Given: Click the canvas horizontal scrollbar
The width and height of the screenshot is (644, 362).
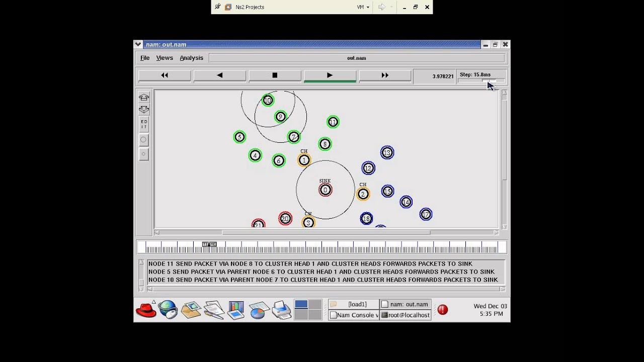Looking at the screenshot, I should (x=326, y=232).
